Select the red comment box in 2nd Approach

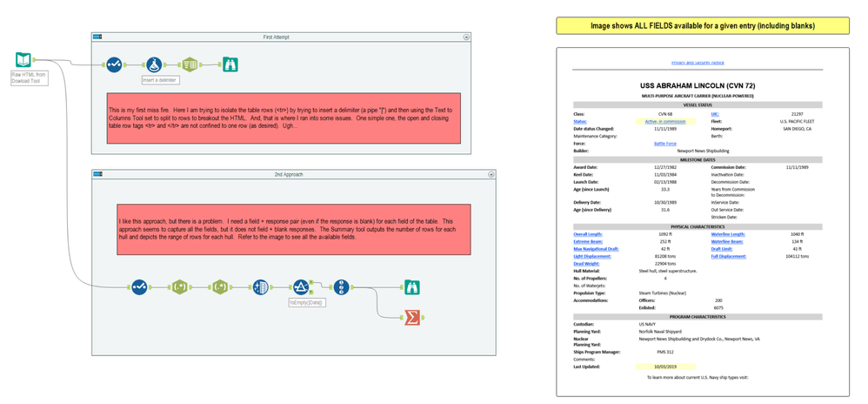(x=294, y=230)
